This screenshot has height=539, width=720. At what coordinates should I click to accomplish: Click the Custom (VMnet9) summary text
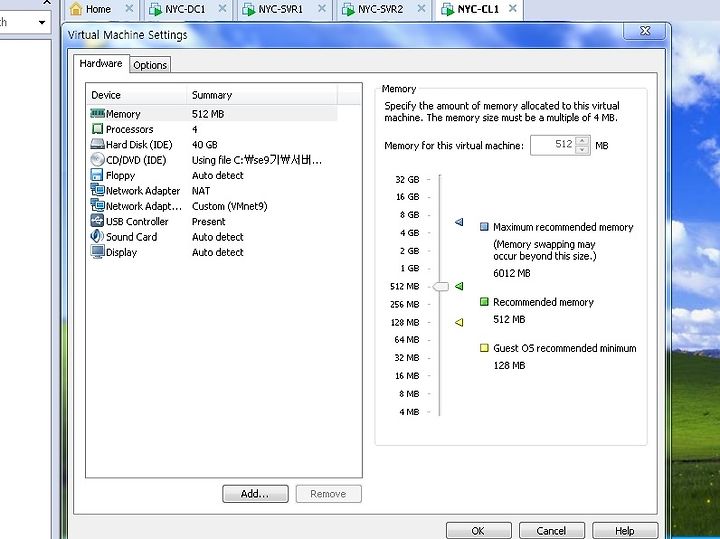[x=230, y=206]
